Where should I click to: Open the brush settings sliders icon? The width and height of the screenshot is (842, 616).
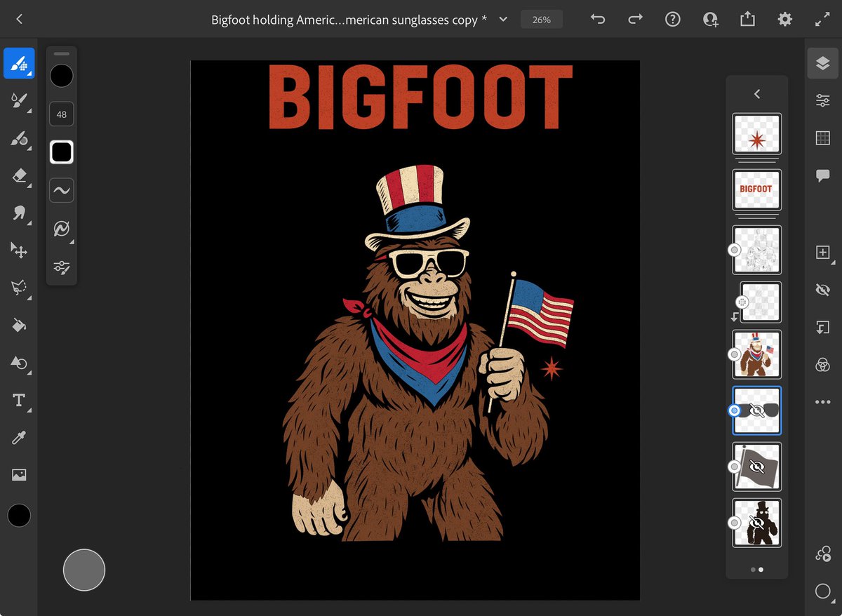pyautogui.click(x=62, y=267)
